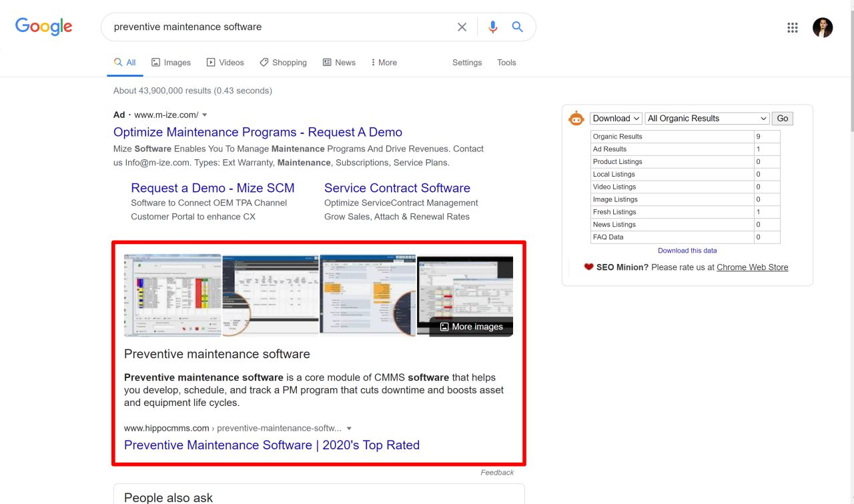Click the Google logo

(43, 27)
